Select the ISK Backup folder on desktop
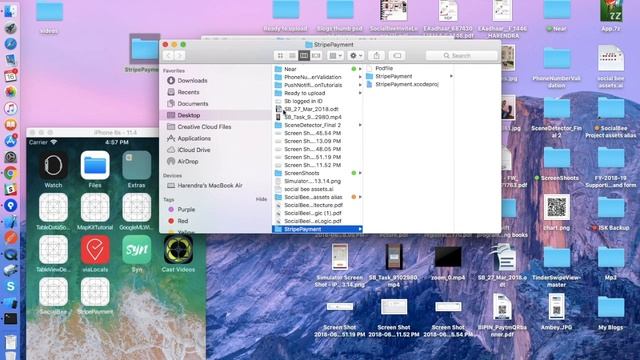This screenshot has width=640, height=360. [611, 208]
